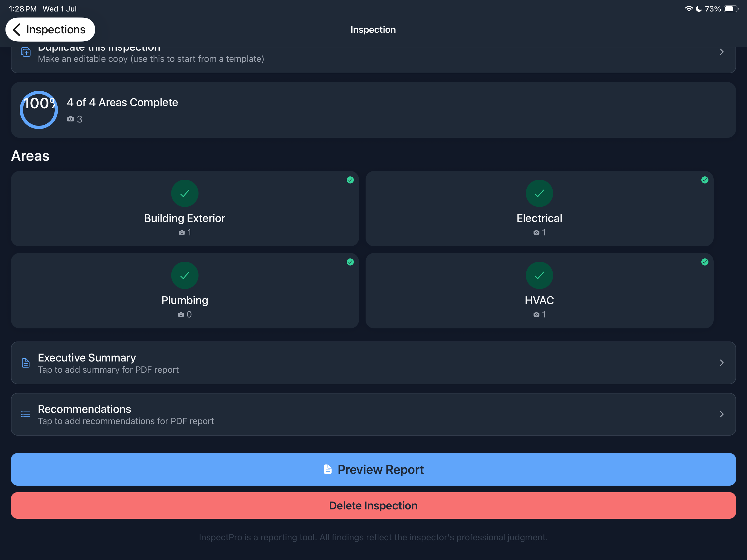
Task: Toggle Building Exterior complete badge
Action: coord(350,180)
